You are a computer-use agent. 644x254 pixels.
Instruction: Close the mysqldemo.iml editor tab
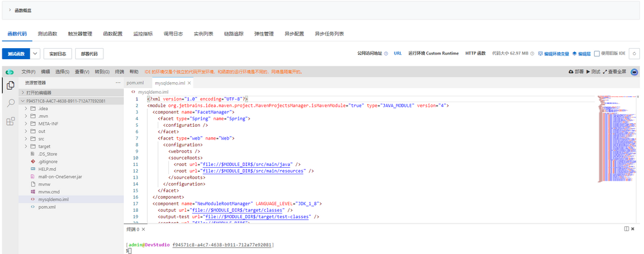point(189,83)
